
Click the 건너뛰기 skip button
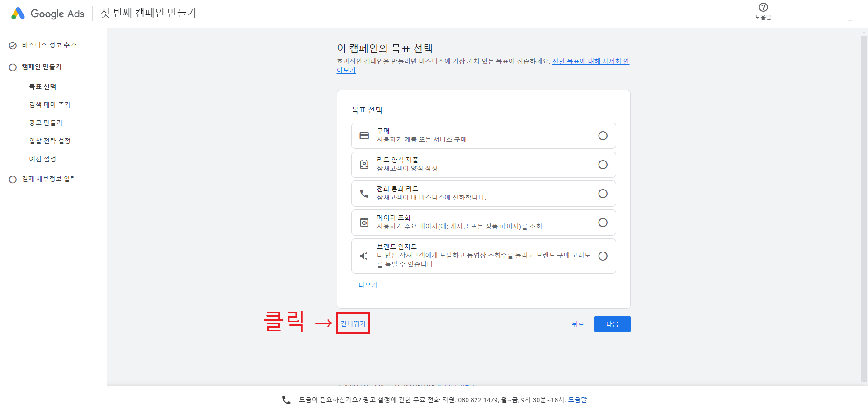(353, 323)
